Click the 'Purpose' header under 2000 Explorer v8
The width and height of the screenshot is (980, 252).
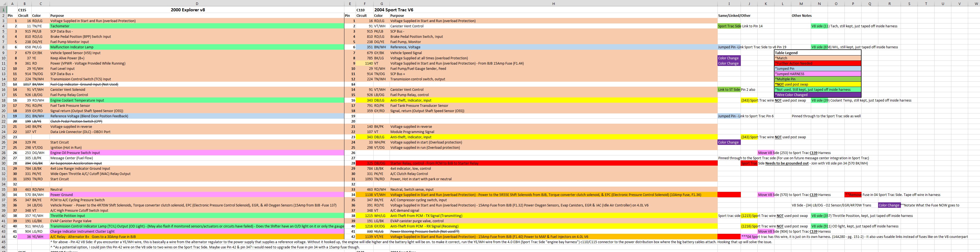197,16
